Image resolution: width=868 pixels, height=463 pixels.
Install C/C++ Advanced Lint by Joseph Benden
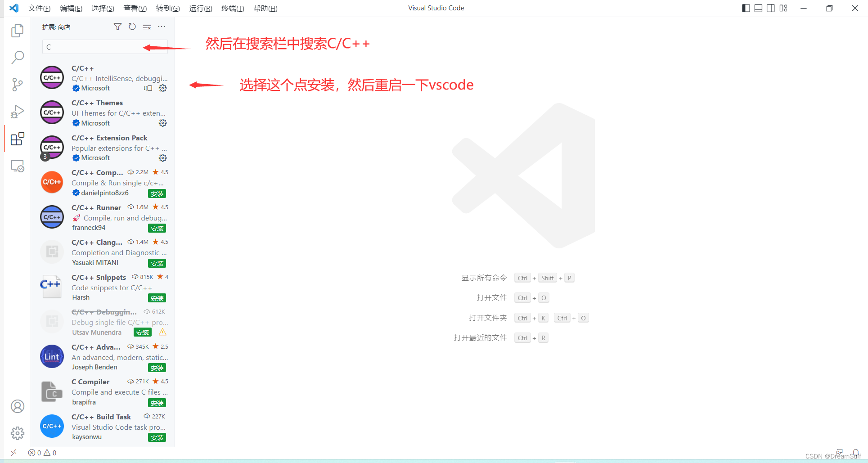[157, 368]
